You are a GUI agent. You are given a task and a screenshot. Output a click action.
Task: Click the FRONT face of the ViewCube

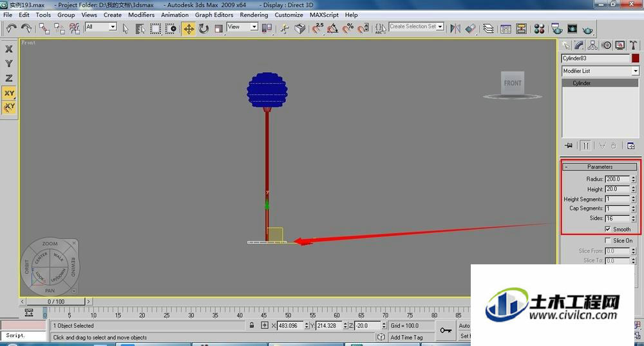click(x=513, y=83)
